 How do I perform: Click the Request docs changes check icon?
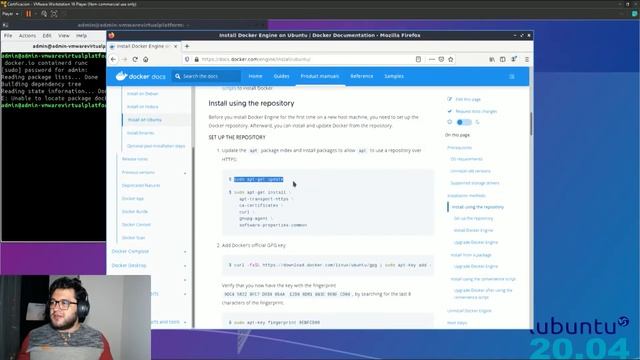coord(449,111)
